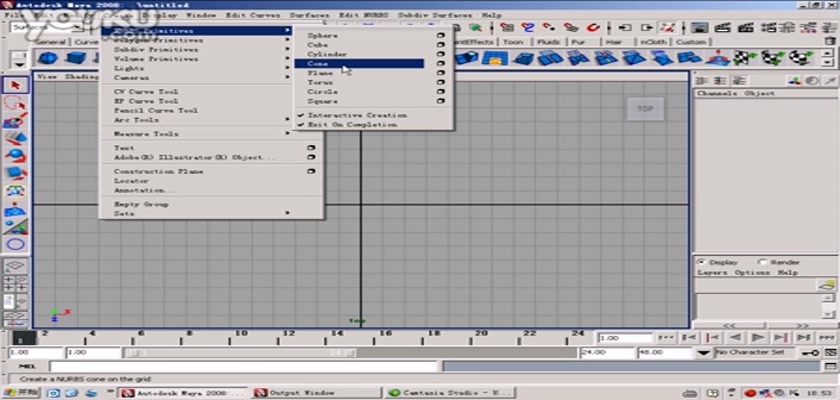Click the TOP view cube label
This screenshot has height=400, width=840.
[645, 108]
